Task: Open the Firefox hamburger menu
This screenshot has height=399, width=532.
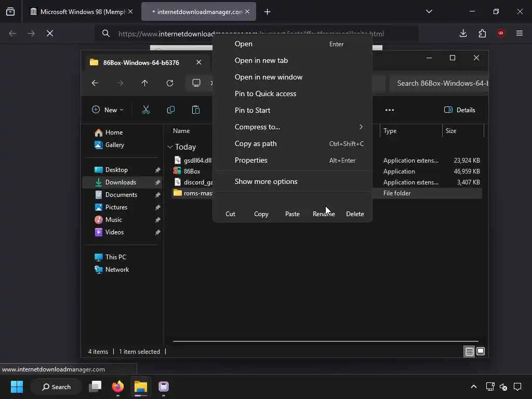Action: tap(519, 33)
